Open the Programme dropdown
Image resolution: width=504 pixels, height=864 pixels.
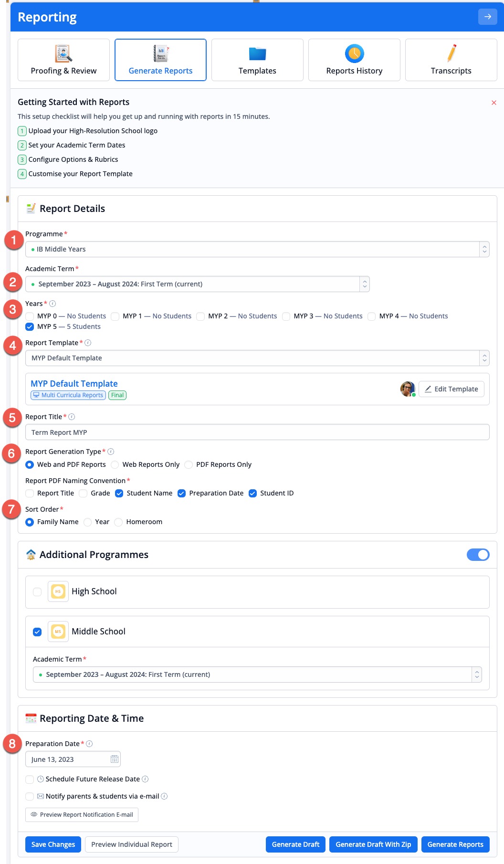pos(257,249)
